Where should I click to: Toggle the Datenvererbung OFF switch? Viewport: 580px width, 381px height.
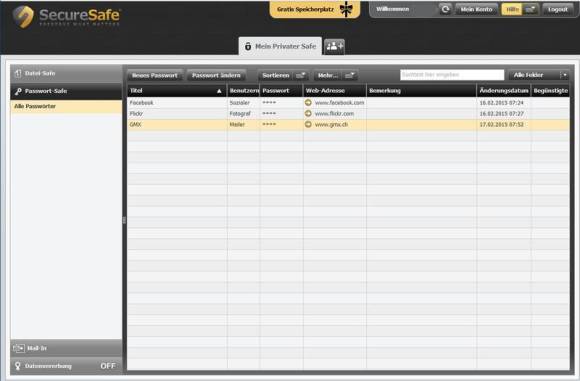pos(108,366)
